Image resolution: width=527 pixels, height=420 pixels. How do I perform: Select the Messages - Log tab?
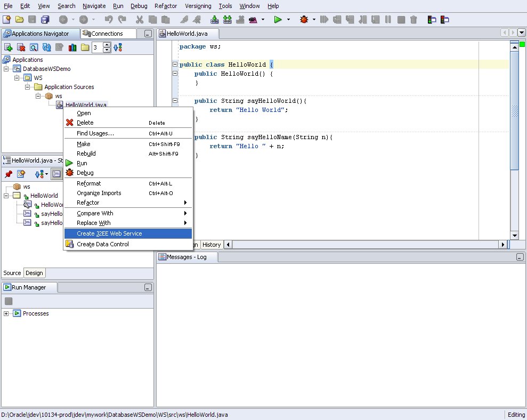[x=187, y=257]
